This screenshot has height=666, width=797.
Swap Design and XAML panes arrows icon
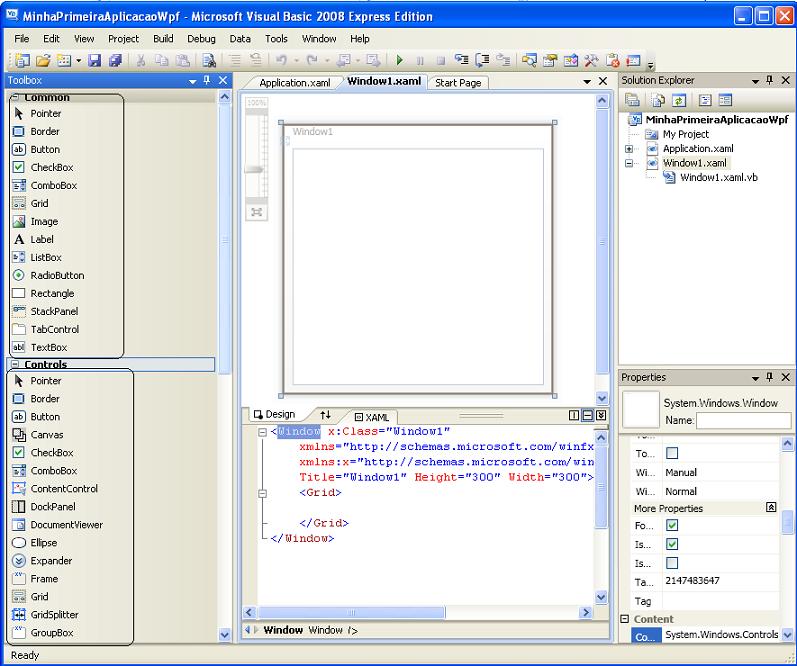(326, 415)
